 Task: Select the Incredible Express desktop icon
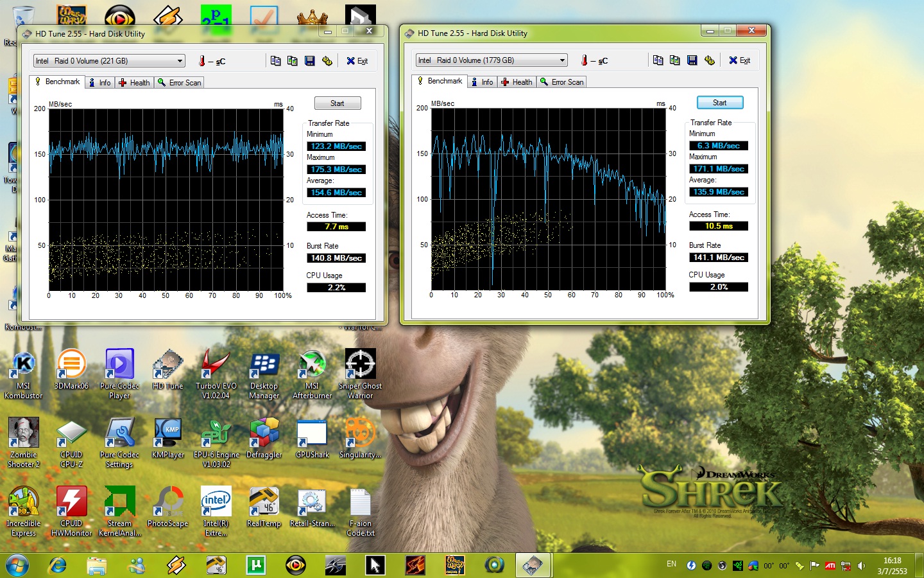(24, 512)
